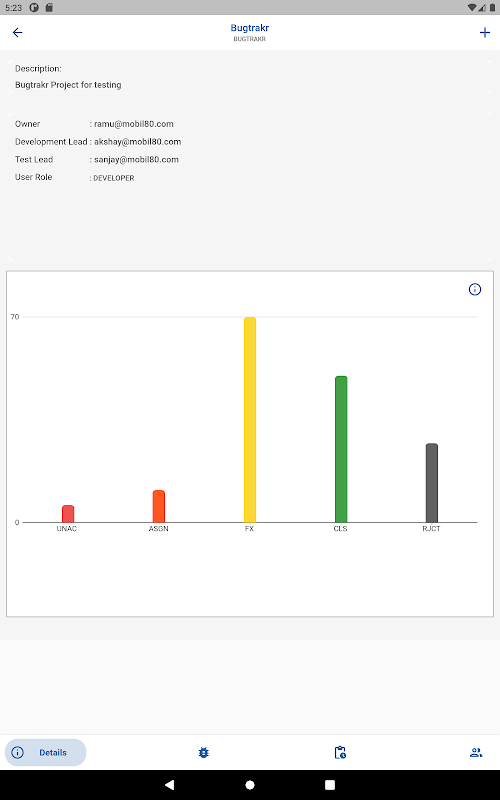Select the red UNAC bar
The height and width of the screenshot is (800, 500).
pyautogui.click(x=68, y=514)
